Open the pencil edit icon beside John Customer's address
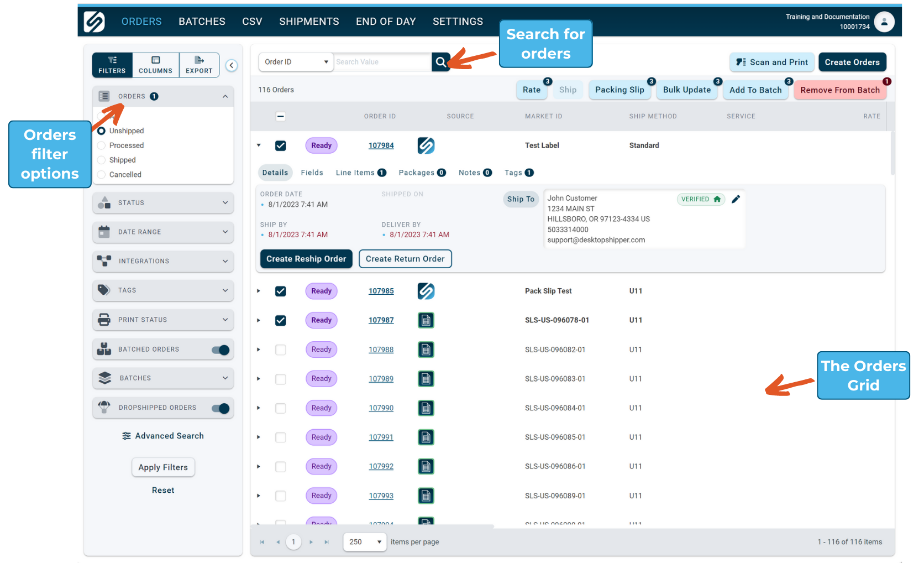 click(x=736, y=199)
